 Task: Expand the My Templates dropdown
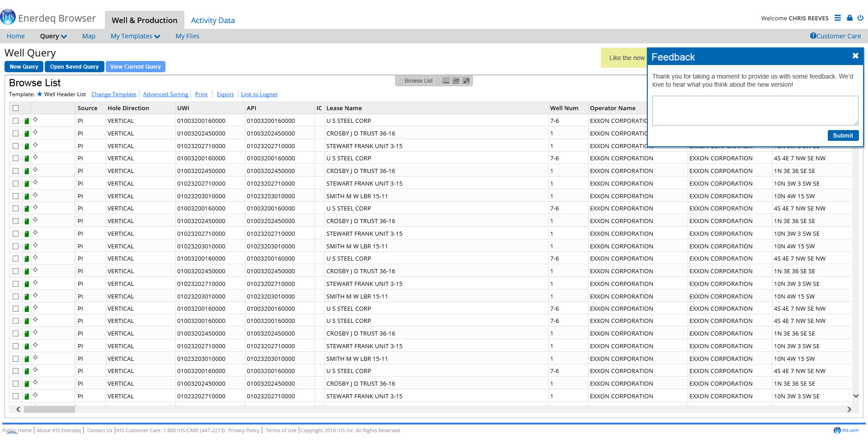(x=135, y=36)
